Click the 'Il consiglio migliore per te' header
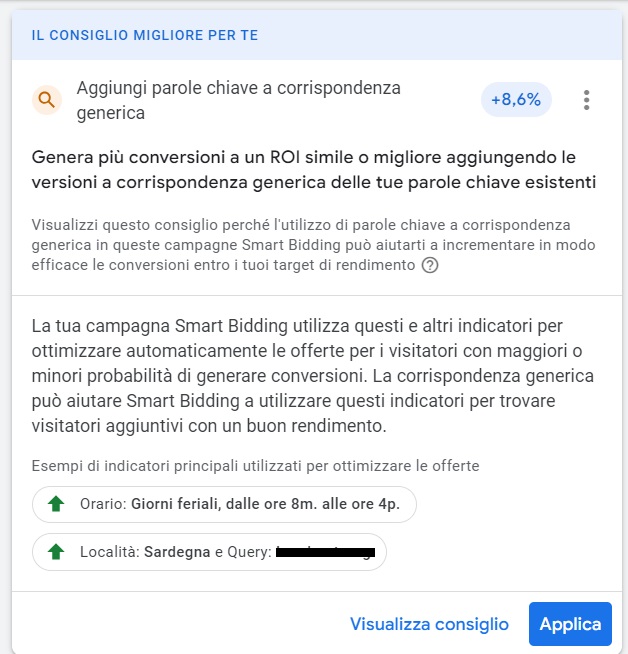The height and width of the screenshot is (654, 628). pyautogui.click(x=145, y=35)
